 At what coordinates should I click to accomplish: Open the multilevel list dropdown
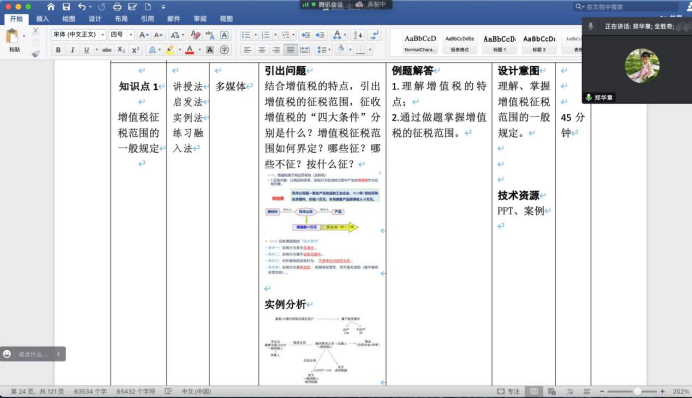(293, 35)
